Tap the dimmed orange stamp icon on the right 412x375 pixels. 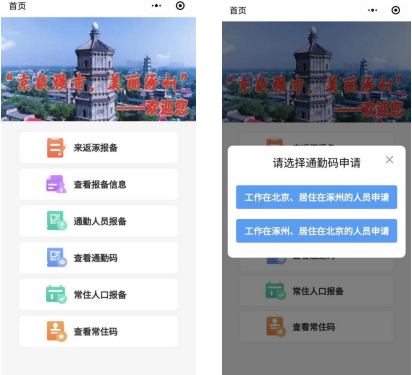(276, 327)
